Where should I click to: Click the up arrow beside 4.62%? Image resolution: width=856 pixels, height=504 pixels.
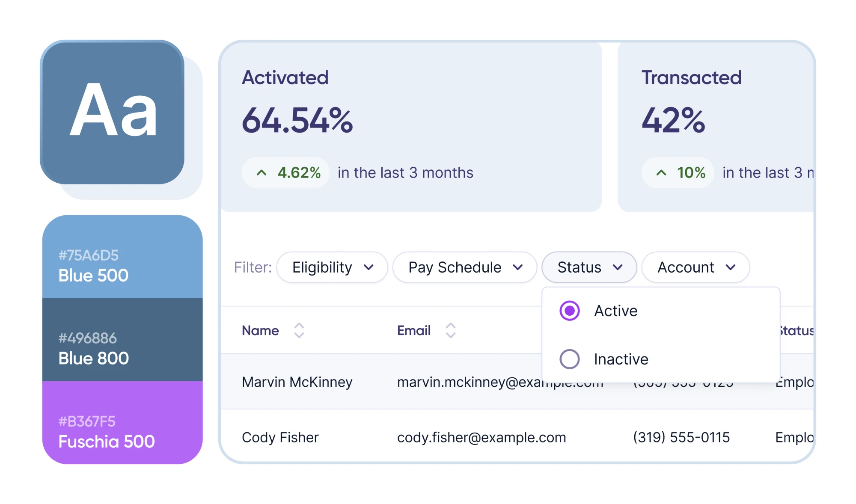262,173
